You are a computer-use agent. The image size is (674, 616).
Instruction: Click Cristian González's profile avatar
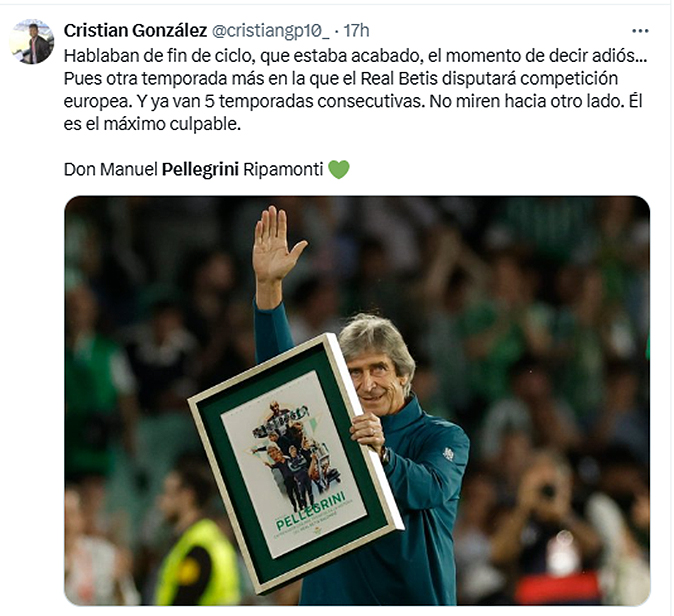pos(31,41)
